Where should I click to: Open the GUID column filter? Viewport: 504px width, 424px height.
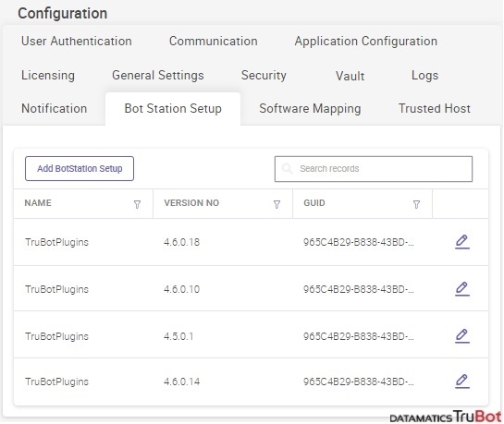(x=416, y=204)
